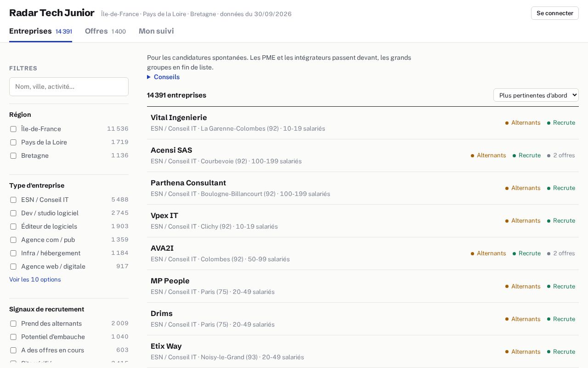Open the Acensi SAS company entry

coord(363,155)
